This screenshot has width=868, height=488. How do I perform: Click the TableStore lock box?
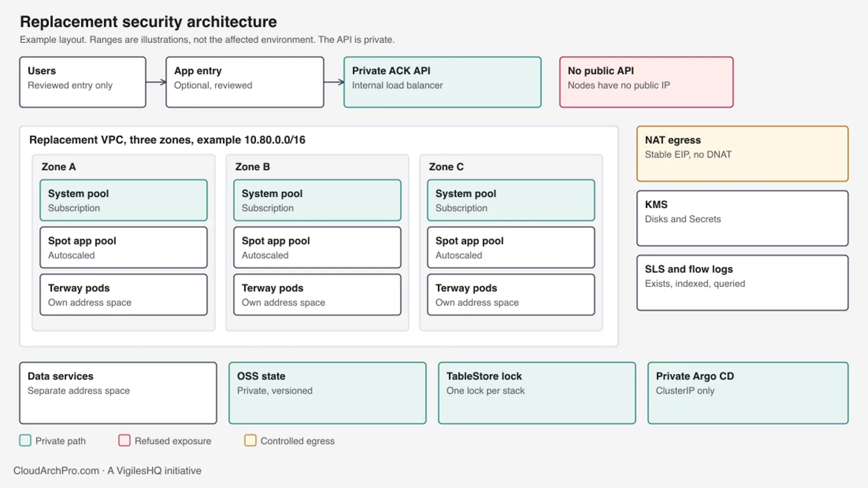[x=537, y=393]
